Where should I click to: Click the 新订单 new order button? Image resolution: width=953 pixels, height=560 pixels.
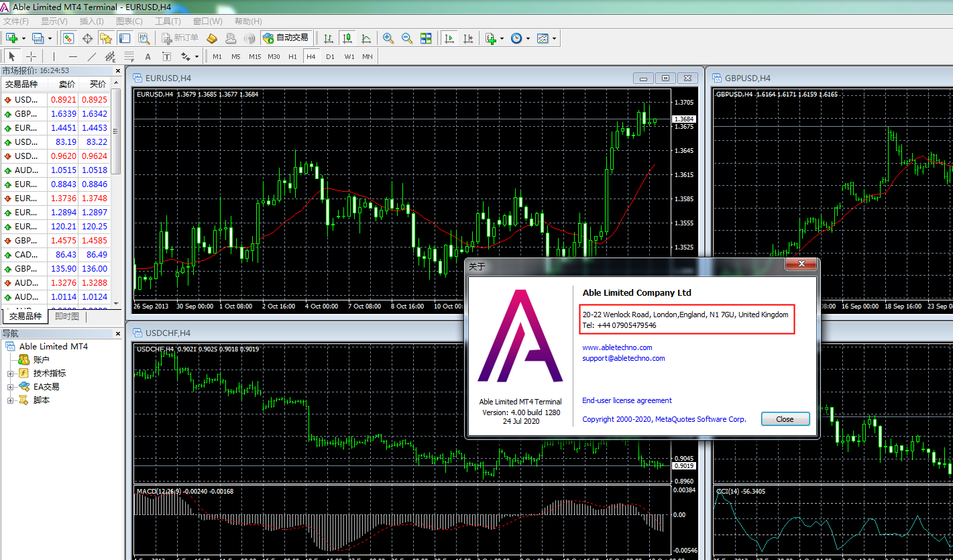(180, 38)
